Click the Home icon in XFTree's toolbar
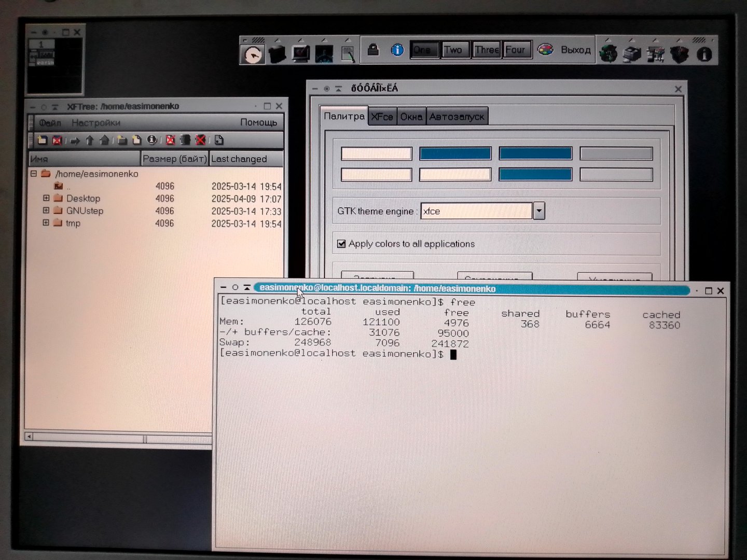This screenshot has width=747, height=560. [104, 140]
